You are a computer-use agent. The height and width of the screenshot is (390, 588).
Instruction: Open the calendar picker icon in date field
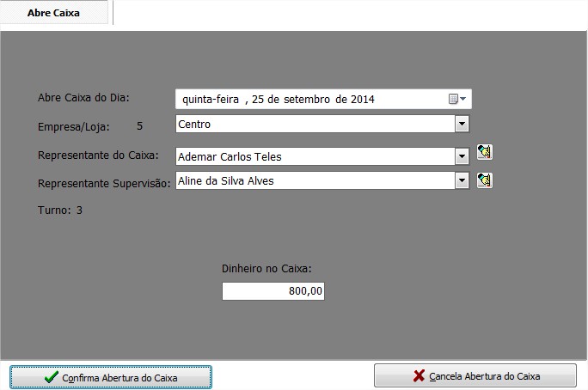point(456,99)
